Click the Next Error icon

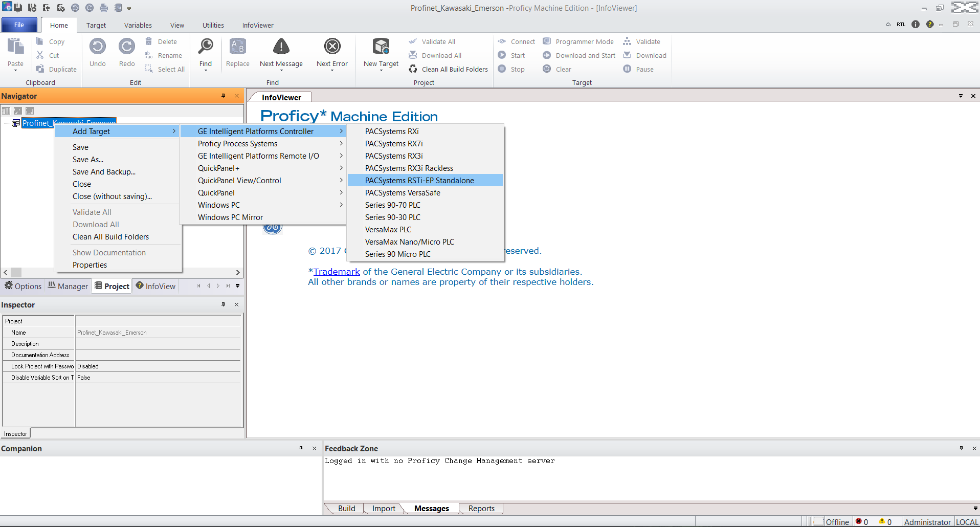point(332,47)
